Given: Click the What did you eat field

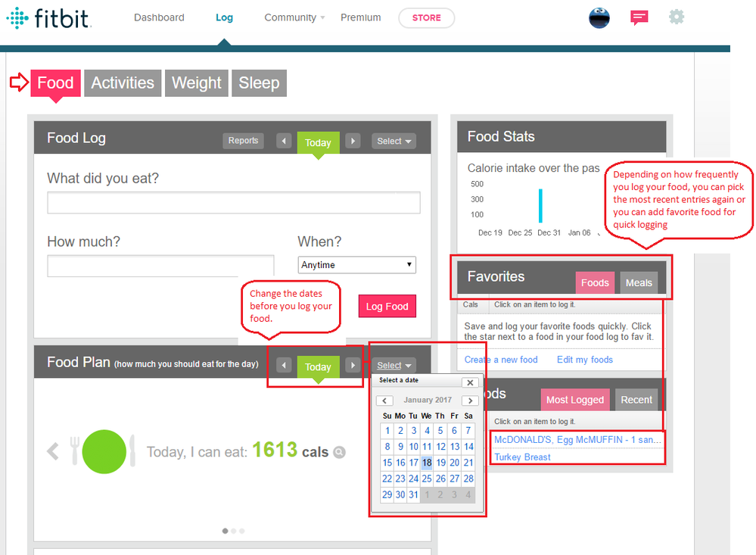Looking at the screenshot, I should tap(233, 203).
